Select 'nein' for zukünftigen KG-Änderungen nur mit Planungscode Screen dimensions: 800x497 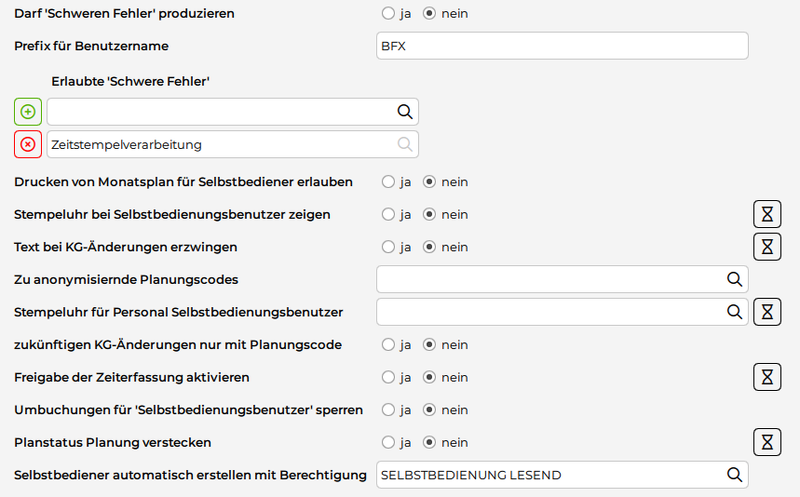pos(430,344)
